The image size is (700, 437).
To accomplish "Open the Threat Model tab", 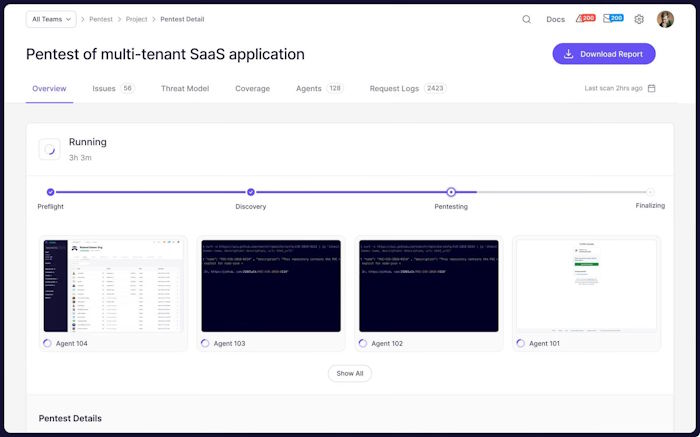I will [185, 88].
